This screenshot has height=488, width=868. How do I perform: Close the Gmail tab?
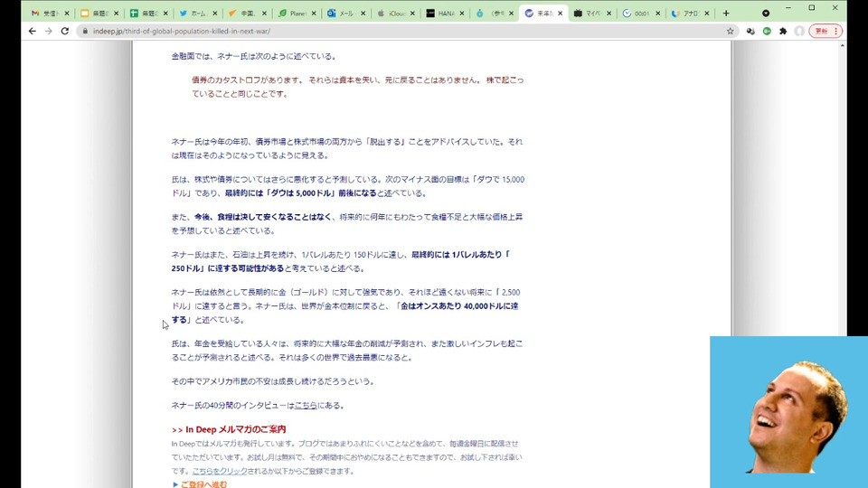(x=66, y=14)
